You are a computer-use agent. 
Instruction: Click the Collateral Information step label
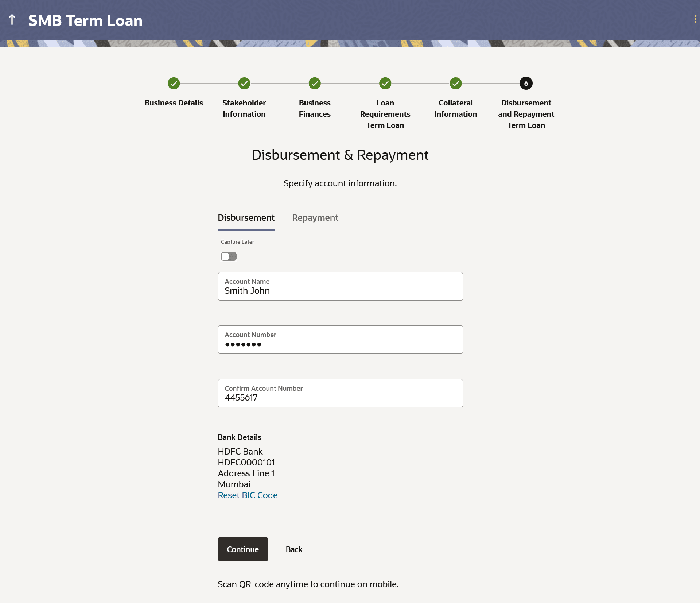455,108
